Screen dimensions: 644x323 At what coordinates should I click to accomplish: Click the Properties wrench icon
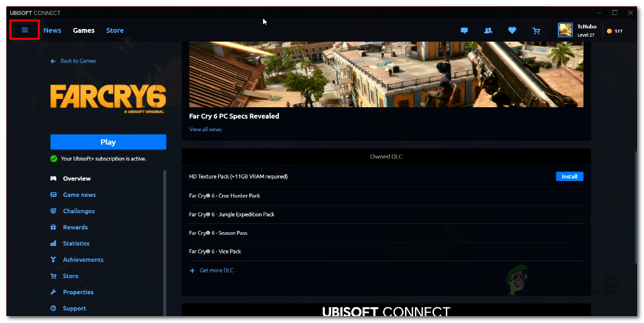click(54, 292)
